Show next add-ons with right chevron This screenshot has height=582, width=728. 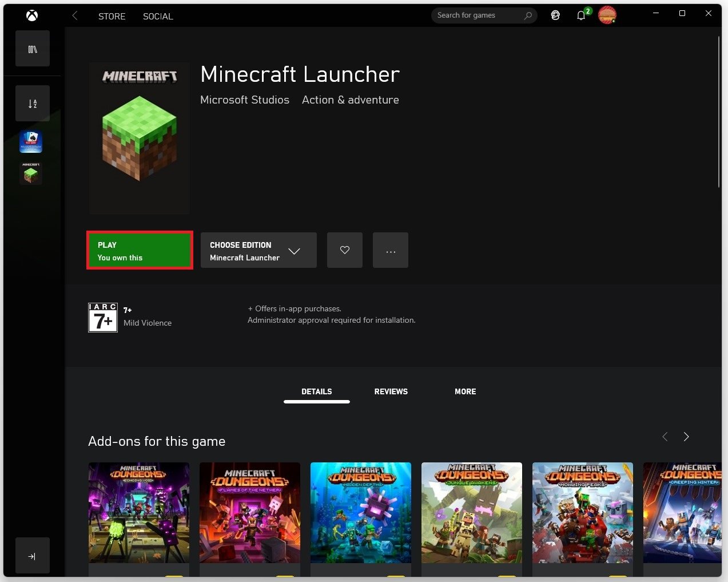[686, 437]
